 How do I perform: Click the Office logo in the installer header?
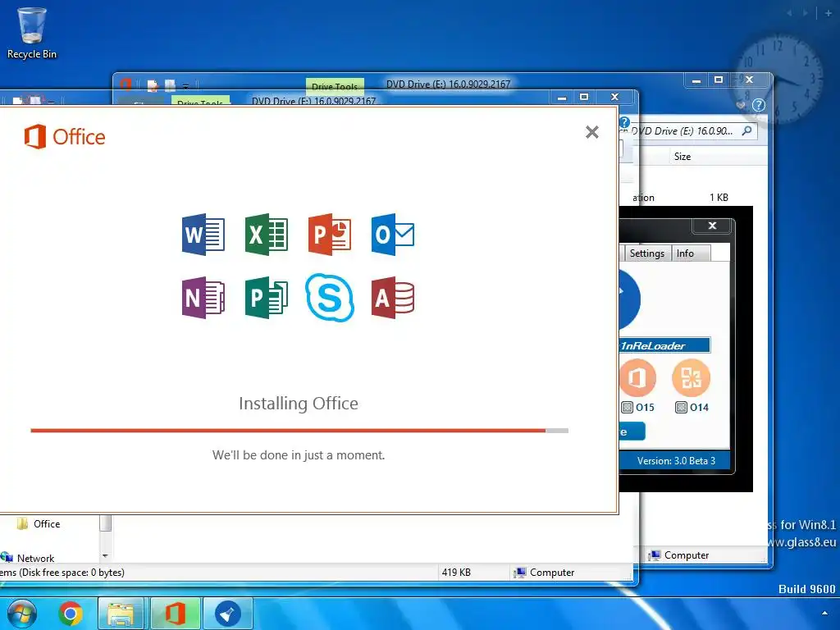[65, 137]
